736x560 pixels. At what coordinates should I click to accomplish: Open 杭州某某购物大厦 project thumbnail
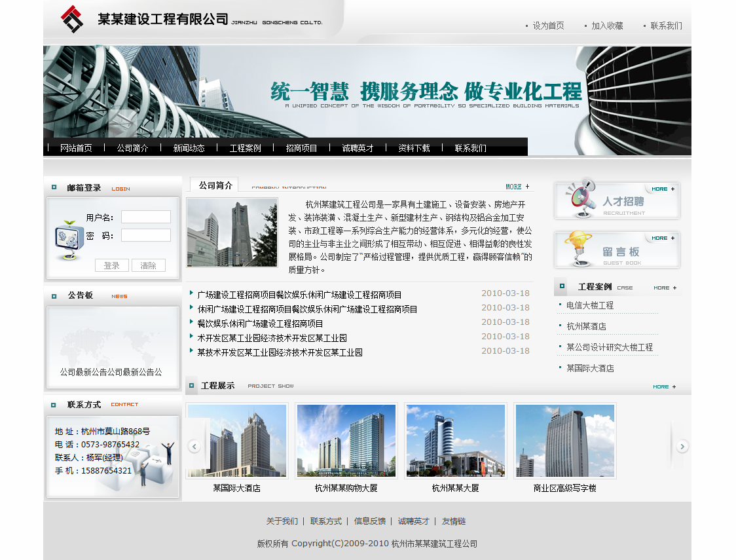(346, 441)
